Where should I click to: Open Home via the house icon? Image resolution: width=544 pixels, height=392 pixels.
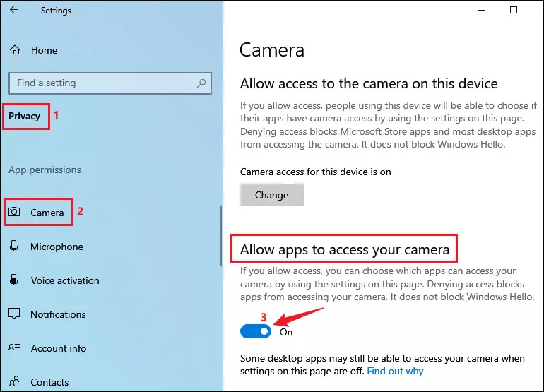15,50
